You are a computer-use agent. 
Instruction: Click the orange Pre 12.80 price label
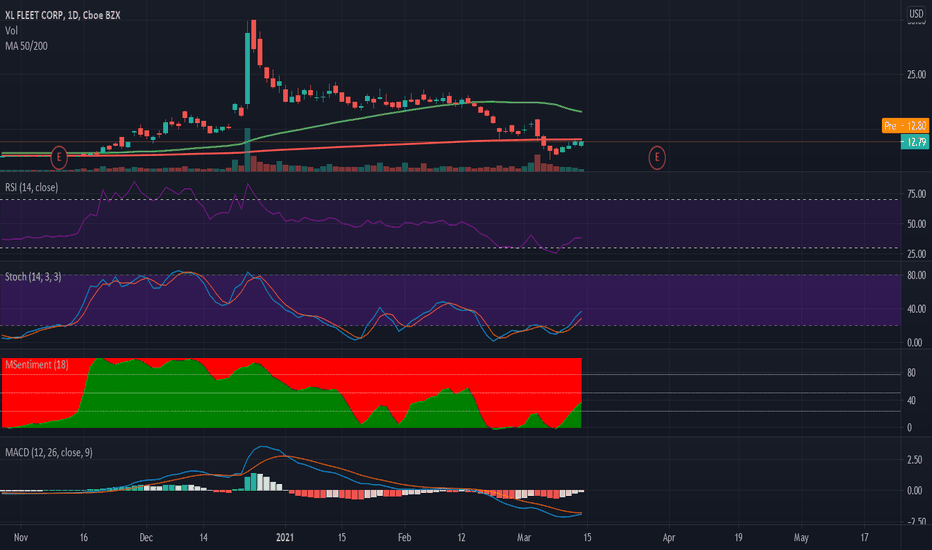(905, 125)
